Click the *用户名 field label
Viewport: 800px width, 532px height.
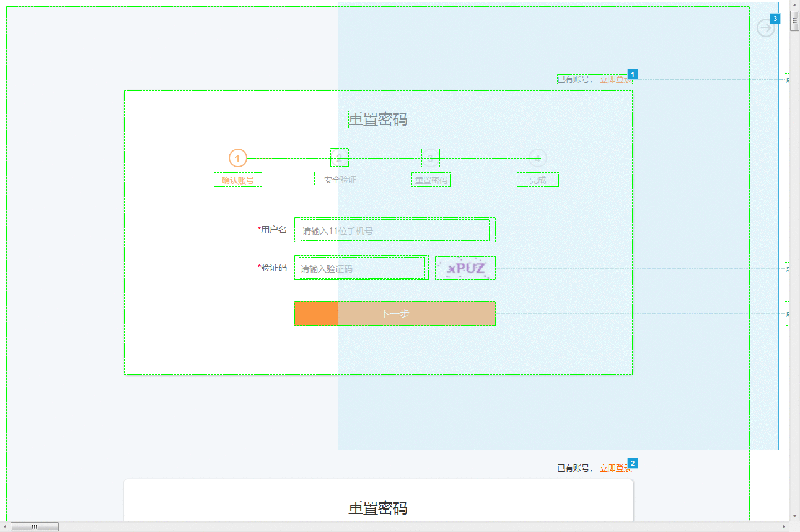tap(272, 230)
